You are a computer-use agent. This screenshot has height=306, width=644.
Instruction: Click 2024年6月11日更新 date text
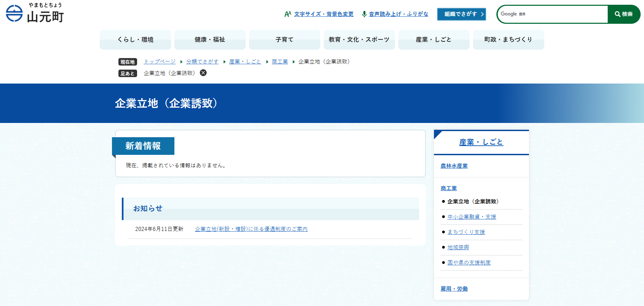159,229
